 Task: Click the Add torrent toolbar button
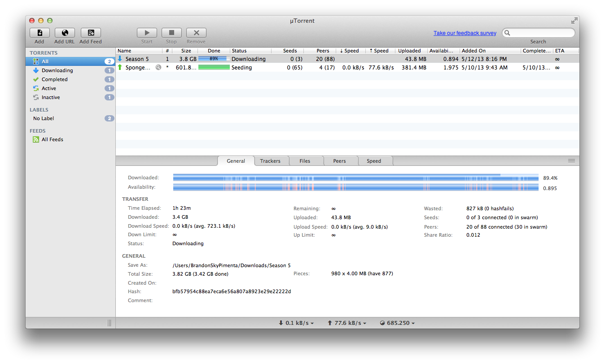pyautogui.click(x=39, y=33)
